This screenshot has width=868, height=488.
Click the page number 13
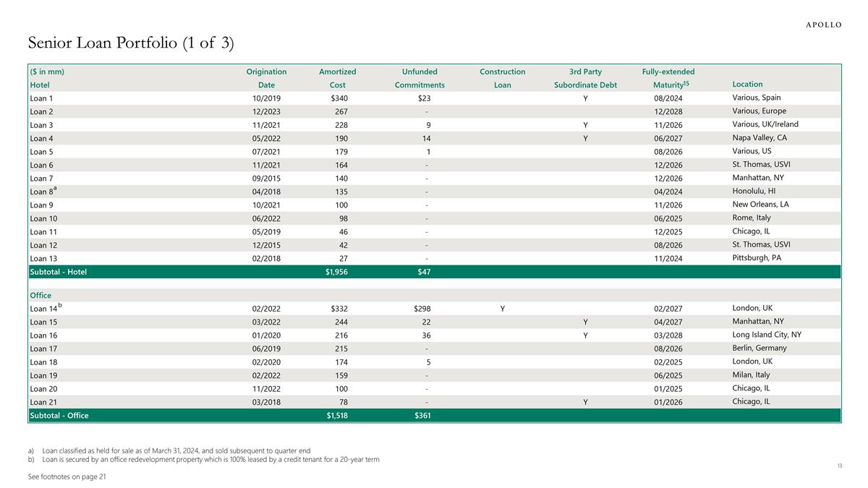[x=839, y=466]
